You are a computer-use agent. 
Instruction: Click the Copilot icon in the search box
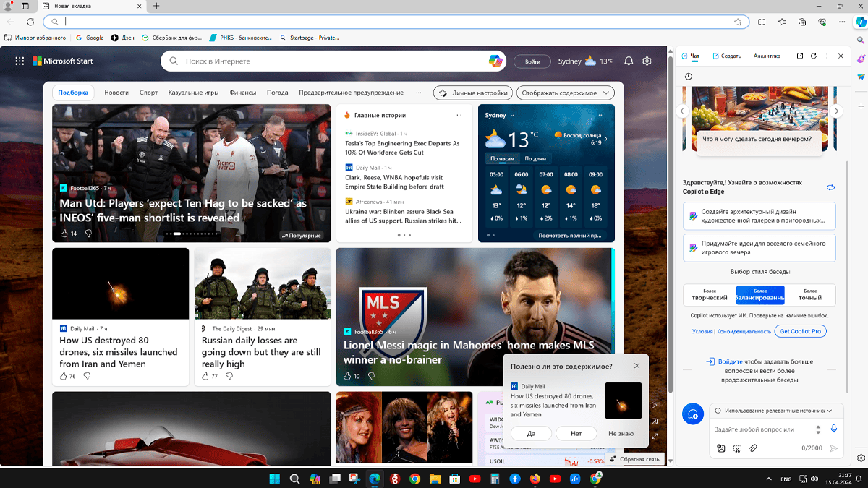496,61
